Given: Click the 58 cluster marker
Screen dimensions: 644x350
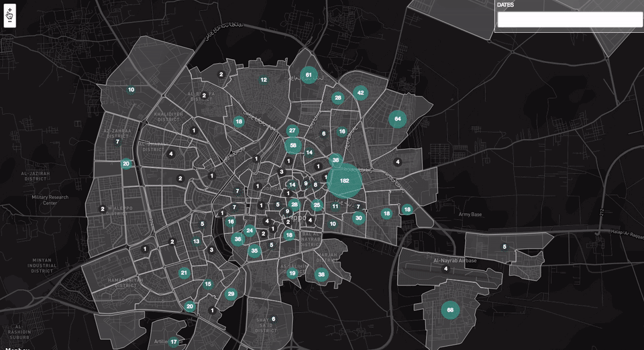Looking at the screenshot, I should pos(293,145).
